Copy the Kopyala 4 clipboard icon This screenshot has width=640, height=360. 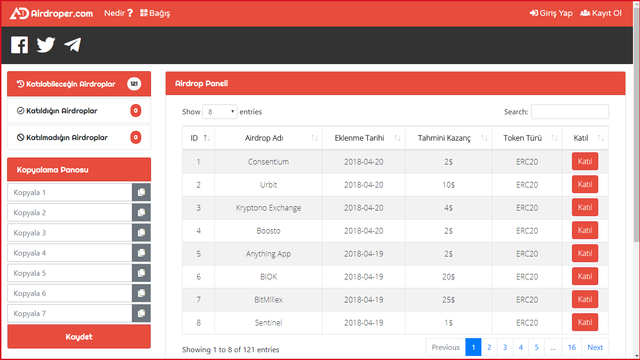click(x=141, y=253)
